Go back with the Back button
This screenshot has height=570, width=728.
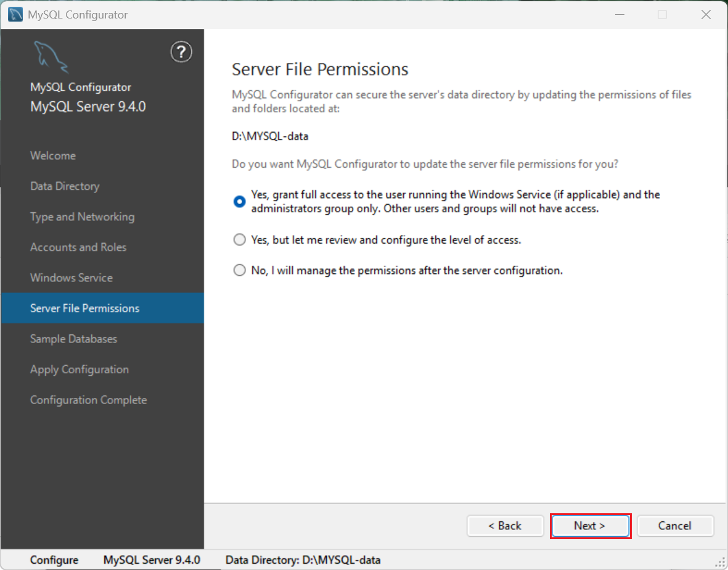click(x=505, y=526)
